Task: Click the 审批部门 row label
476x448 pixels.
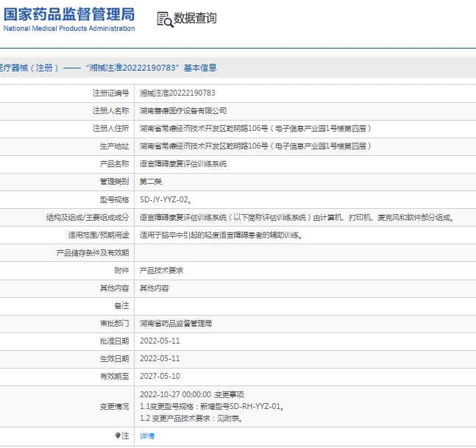Action: (115, 324)
